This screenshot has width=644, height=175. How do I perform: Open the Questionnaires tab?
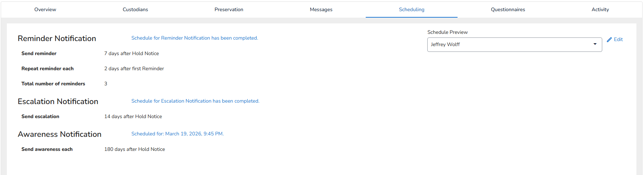coord(508,10)
